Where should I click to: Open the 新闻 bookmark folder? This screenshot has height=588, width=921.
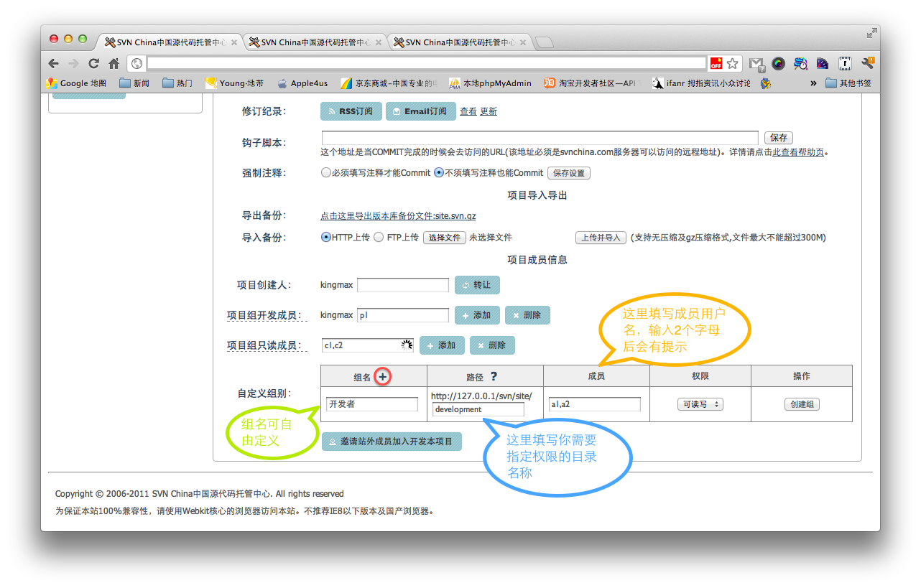point(134,83)
